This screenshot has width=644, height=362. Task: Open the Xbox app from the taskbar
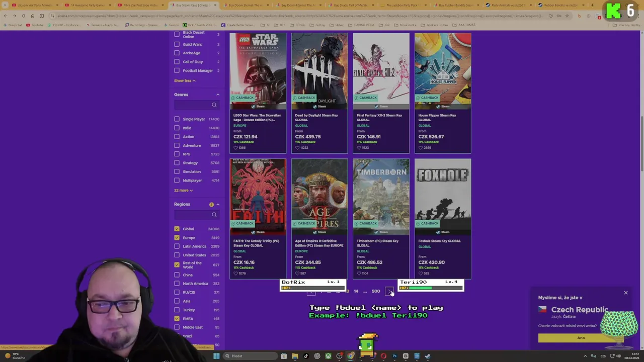coord(328,356)
